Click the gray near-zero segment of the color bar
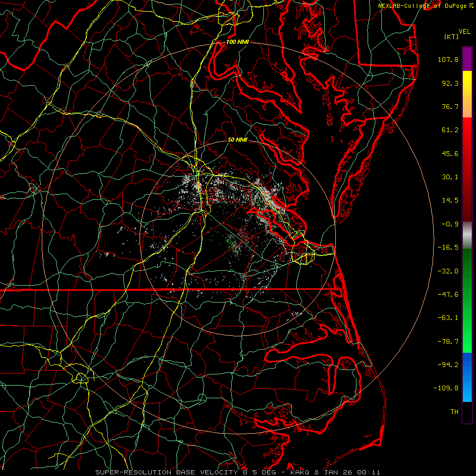Image resolution: width=476 pixels, height=476 pixels. click(x=467, y=235)
